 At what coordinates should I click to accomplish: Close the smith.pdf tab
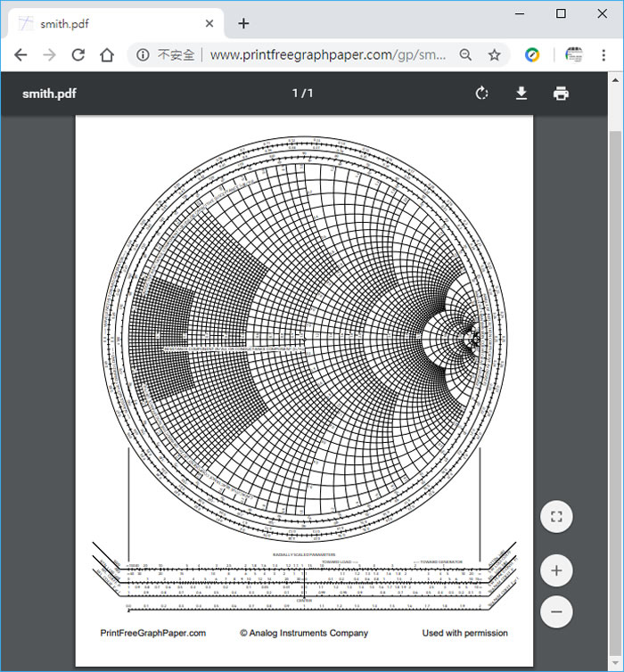[x=209, y=23]
